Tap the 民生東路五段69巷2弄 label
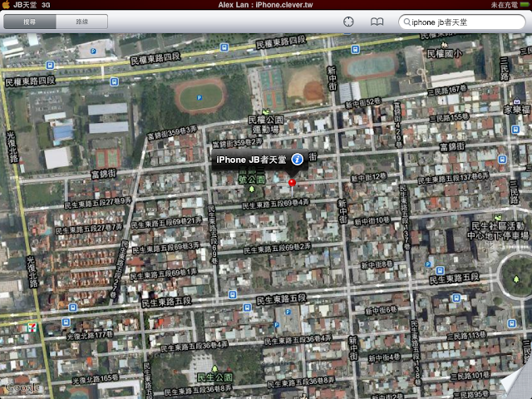The image size is (532, 399). (x=277, y=249)
